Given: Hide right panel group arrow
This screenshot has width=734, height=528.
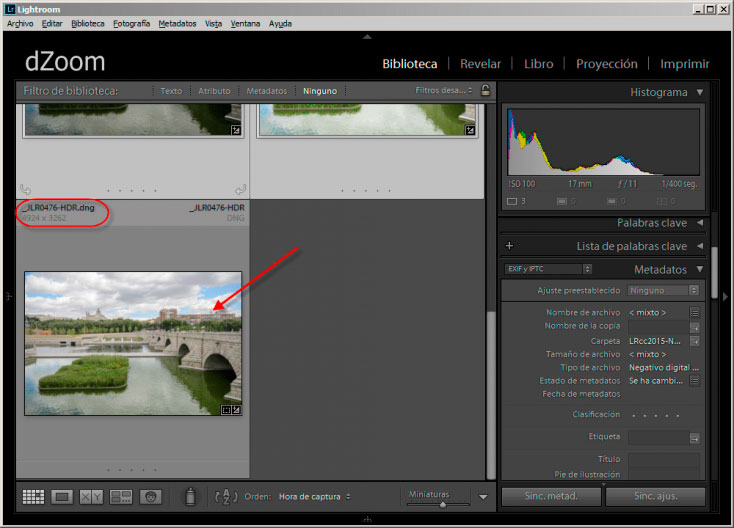Looking at the screenshot, I should coord(726,297).
